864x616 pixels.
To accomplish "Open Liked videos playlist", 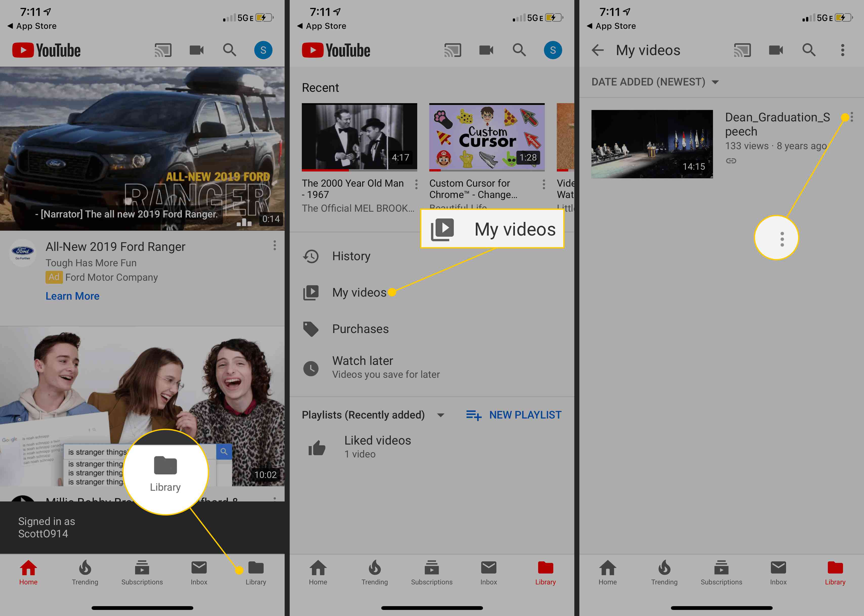I will [432, 447].
